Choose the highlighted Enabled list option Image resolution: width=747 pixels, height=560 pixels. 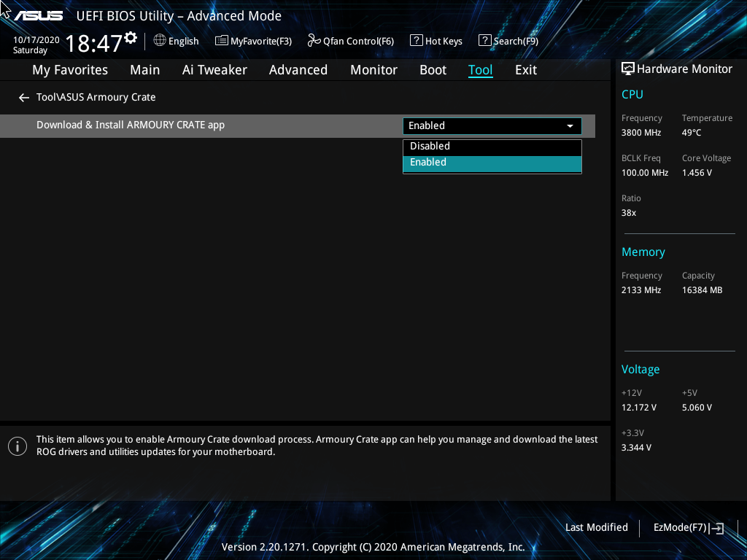pos(492,163)
